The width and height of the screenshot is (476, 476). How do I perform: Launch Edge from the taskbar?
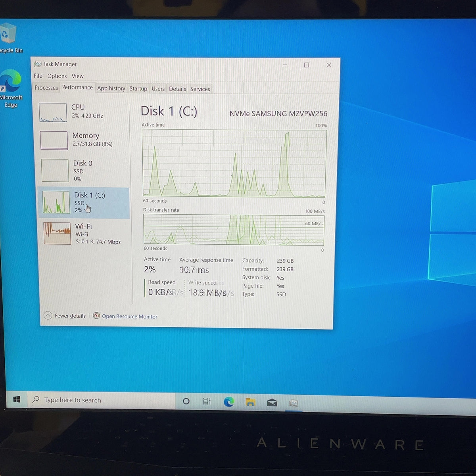(x=228, y=402)
